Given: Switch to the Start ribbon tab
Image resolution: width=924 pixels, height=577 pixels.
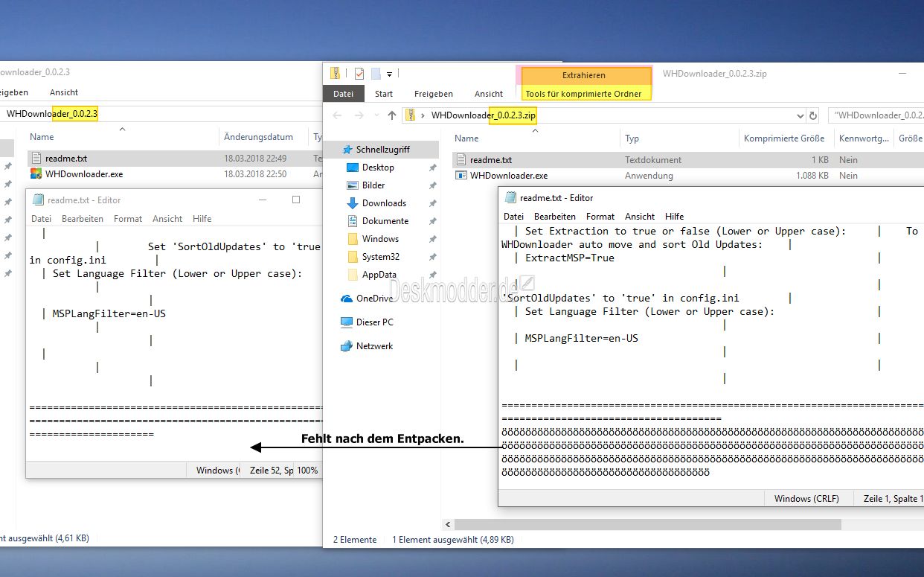Looking at the screenshot, I should coord(384,94).
